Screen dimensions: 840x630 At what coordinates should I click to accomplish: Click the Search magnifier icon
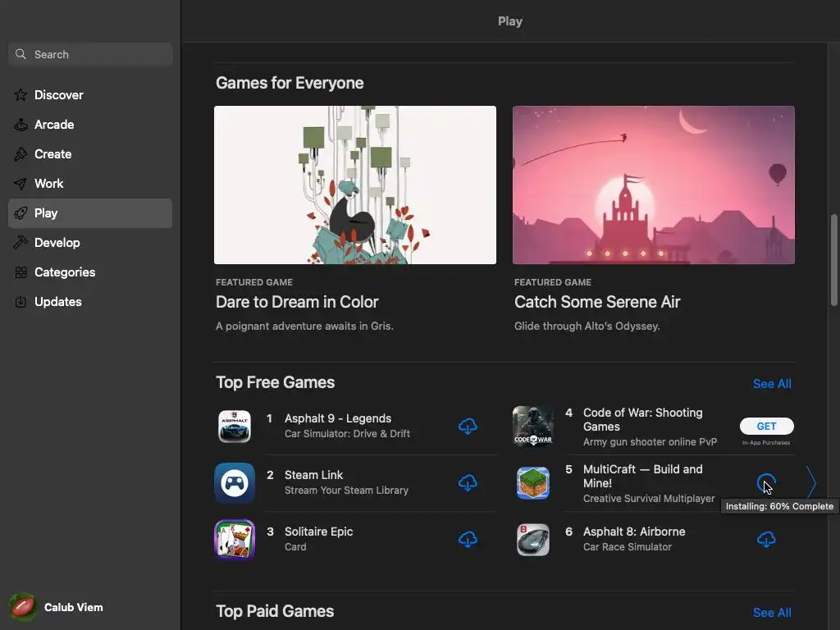click(21, 54)
